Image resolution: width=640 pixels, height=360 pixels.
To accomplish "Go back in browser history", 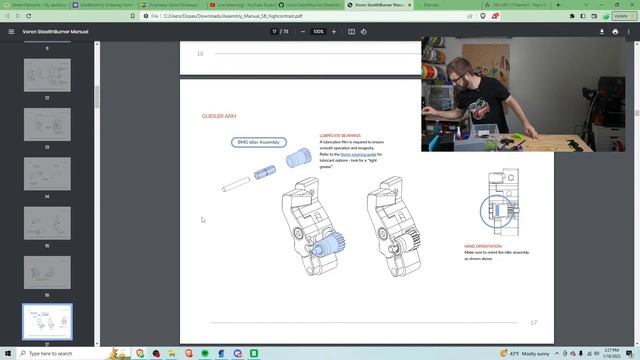I will 7,16.
